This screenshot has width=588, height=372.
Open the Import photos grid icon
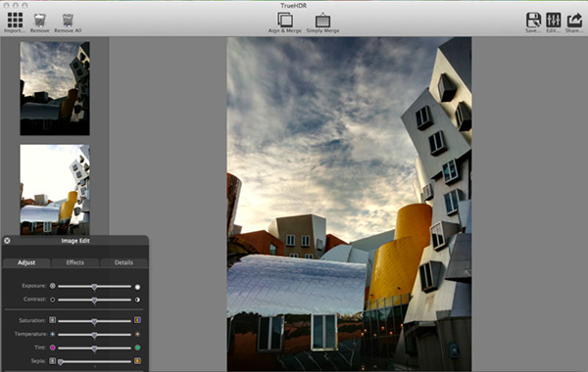[x=15, y=20]
